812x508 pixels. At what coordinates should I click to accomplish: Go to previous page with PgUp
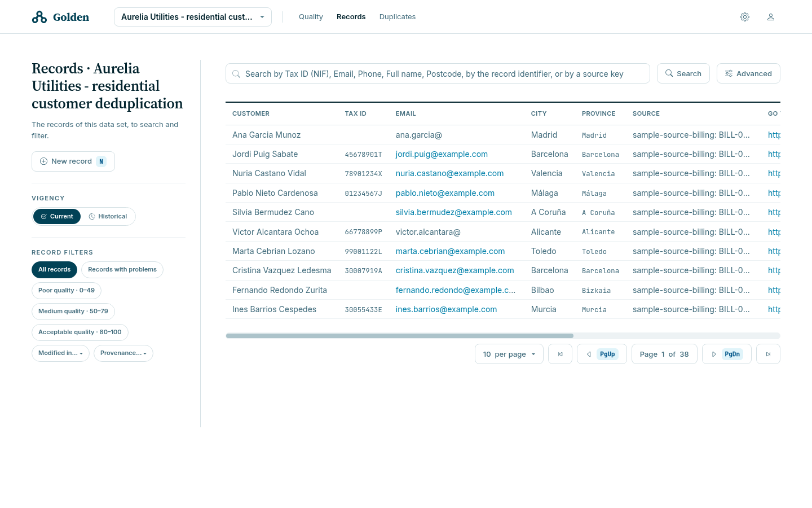[x=602, y=354]
